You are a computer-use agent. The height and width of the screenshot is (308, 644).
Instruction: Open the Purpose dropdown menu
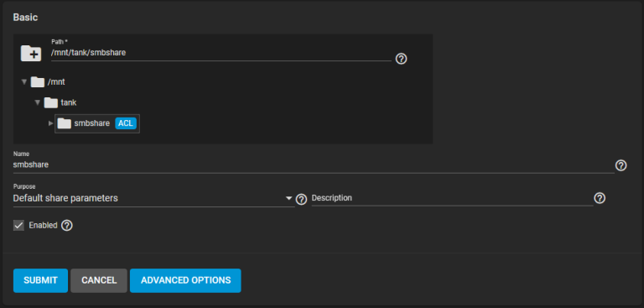coord(153,198)
